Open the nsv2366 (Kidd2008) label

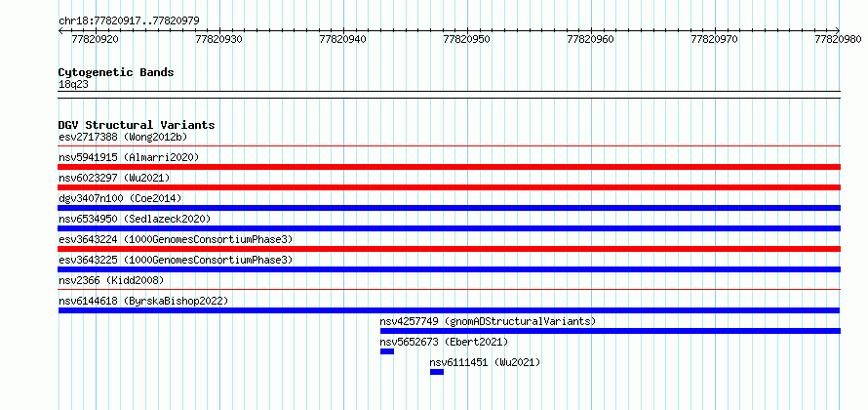click(111, 280)
